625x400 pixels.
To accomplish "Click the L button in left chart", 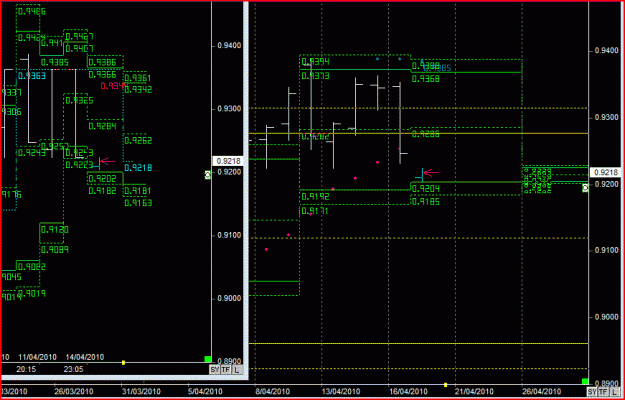I will coord(237,370).
